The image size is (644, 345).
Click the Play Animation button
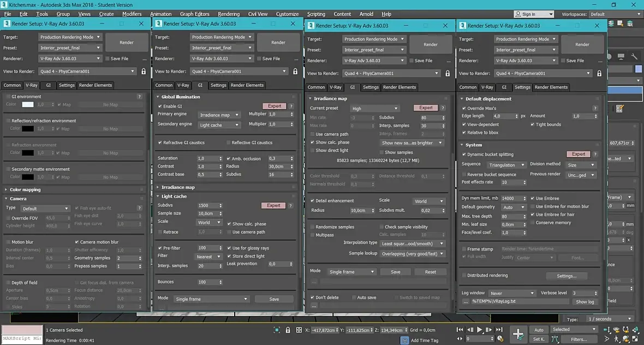(x=480, y=330)
